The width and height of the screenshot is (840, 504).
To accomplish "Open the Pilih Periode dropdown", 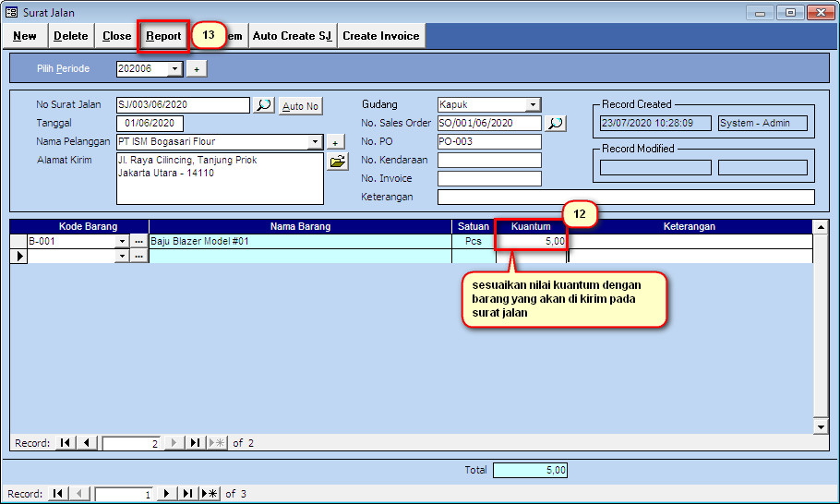I will [x=174, y=69].
